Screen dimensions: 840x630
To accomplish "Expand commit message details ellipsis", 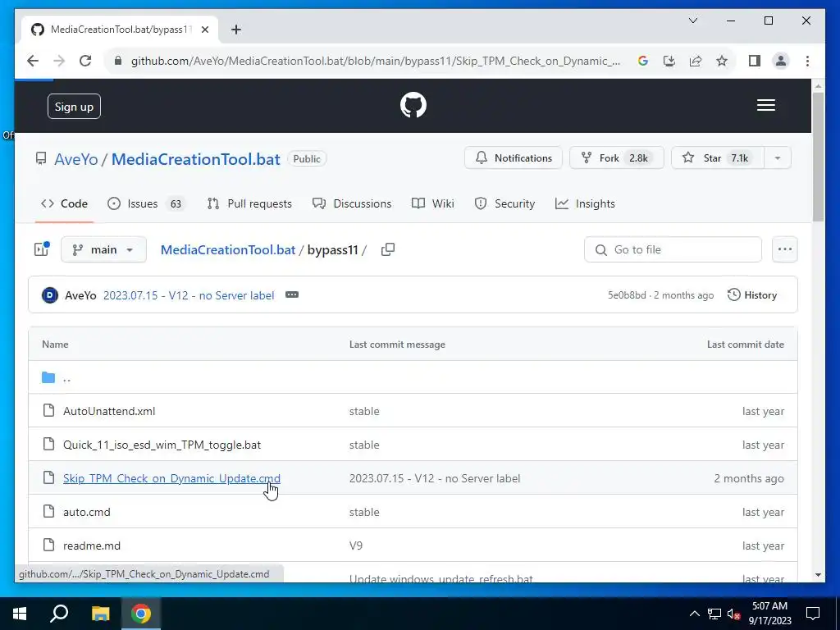I will pyautogui.click(x=292, y=294).
